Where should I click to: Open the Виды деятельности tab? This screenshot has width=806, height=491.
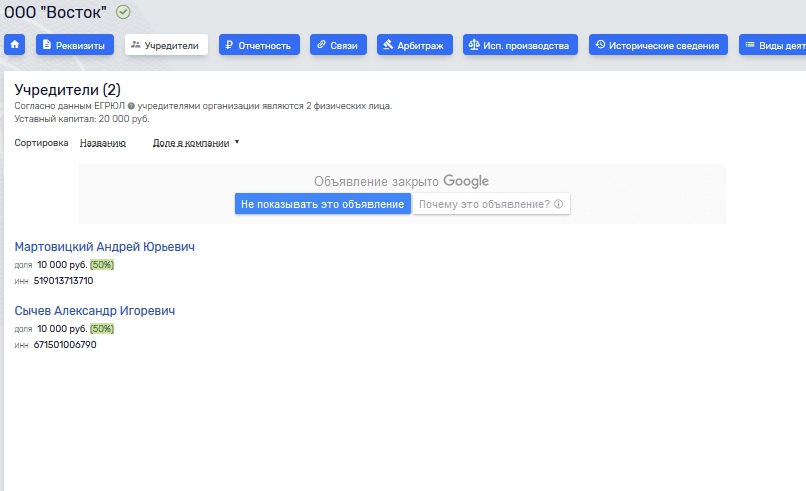coord(773,45)
